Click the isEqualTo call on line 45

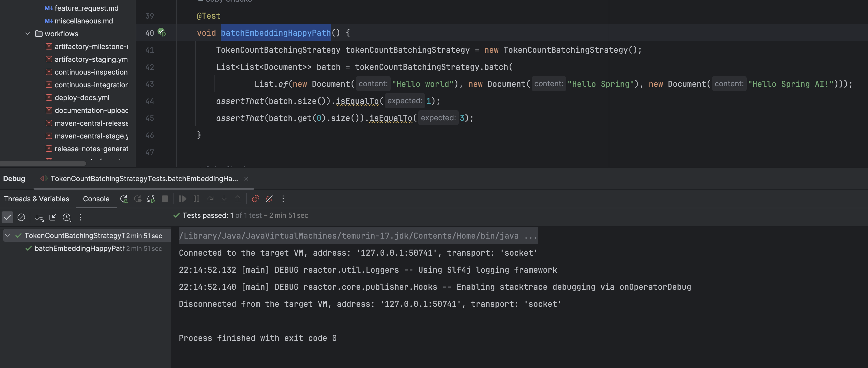391,118
